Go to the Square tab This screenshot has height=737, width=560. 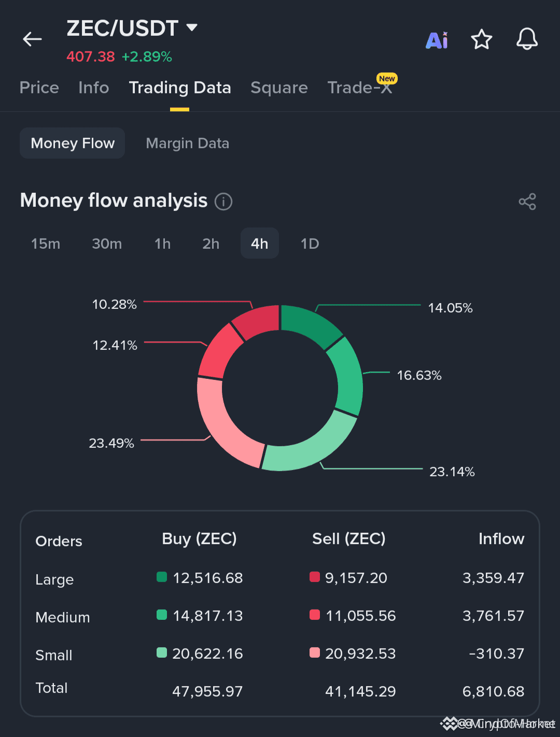[279, 88]
